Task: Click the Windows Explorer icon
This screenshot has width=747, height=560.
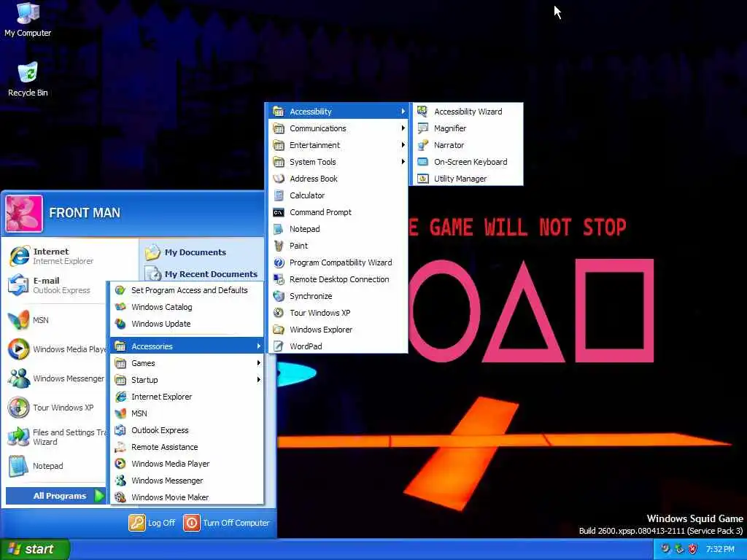Action: pos(279,330)
